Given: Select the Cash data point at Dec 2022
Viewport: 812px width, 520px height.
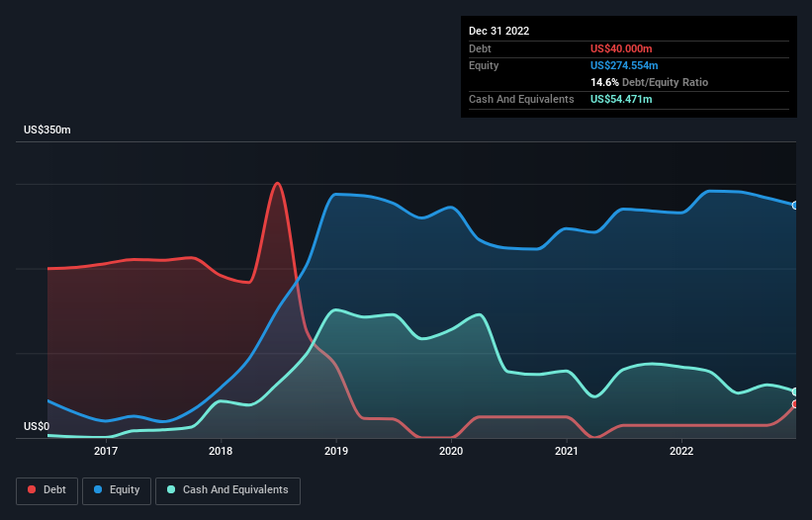Looking at the screenshot, I should click(795, 391).
